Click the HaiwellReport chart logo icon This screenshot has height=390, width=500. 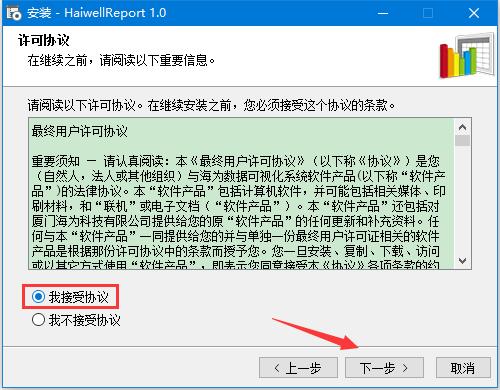[x=467, y=56]
